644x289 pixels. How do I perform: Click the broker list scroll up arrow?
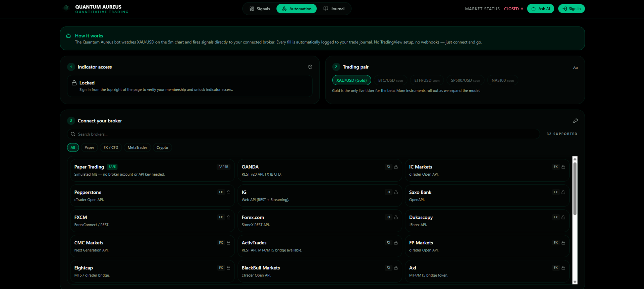click(x=575, y=159)
